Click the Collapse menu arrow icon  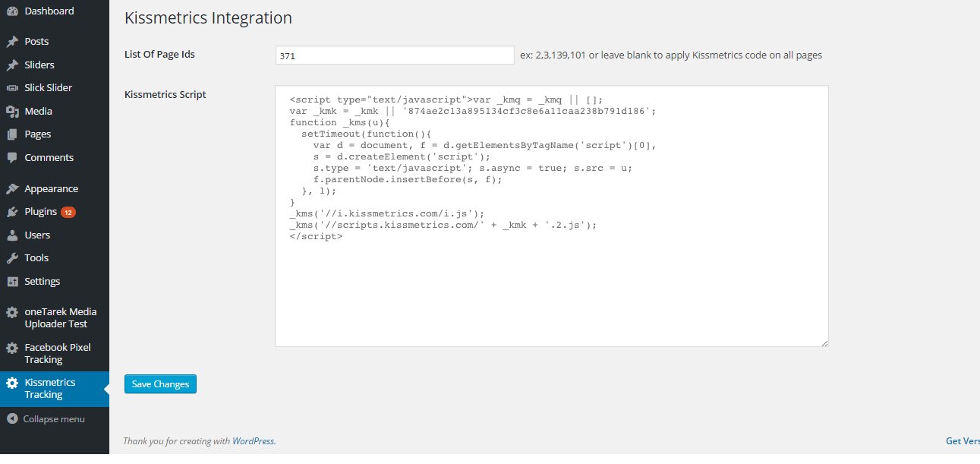12,419
